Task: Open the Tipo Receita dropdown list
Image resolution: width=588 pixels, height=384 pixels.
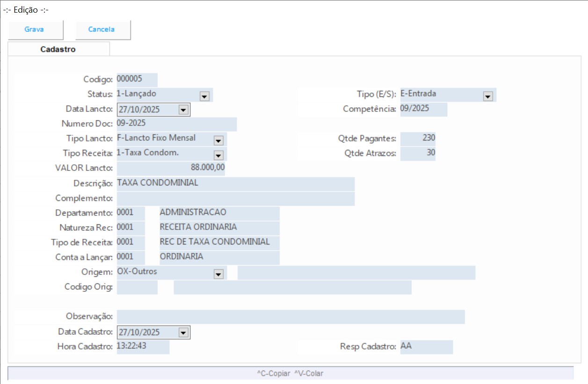Action: (x=218, y=155)
